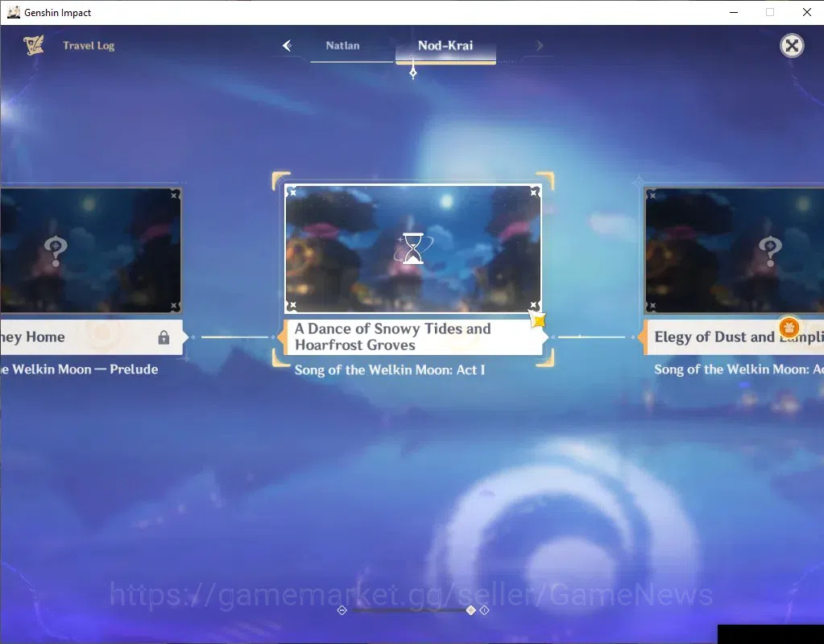Image resolution: width=824 pixels, height=644 pixels.
Task: Click the lock icon on Journey Home card
Action: (x=164, y=337)
